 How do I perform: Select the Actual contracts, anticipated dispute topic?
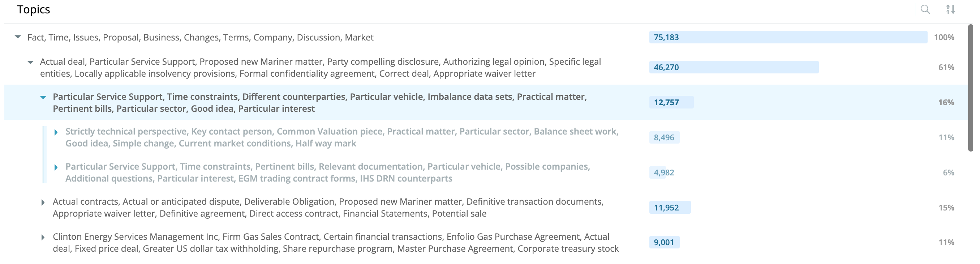(328, 208)
